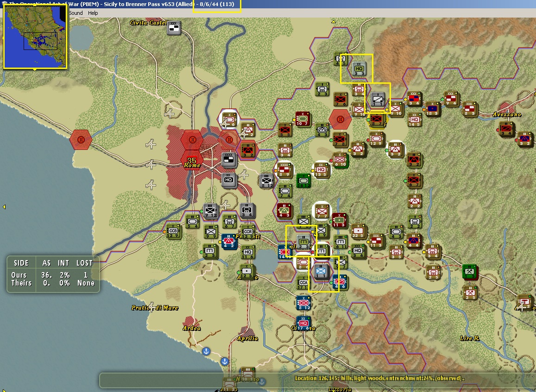536x392 pixels.
Task: Select the red-blue XXX unit 3 4
Action: pos(414,99)
